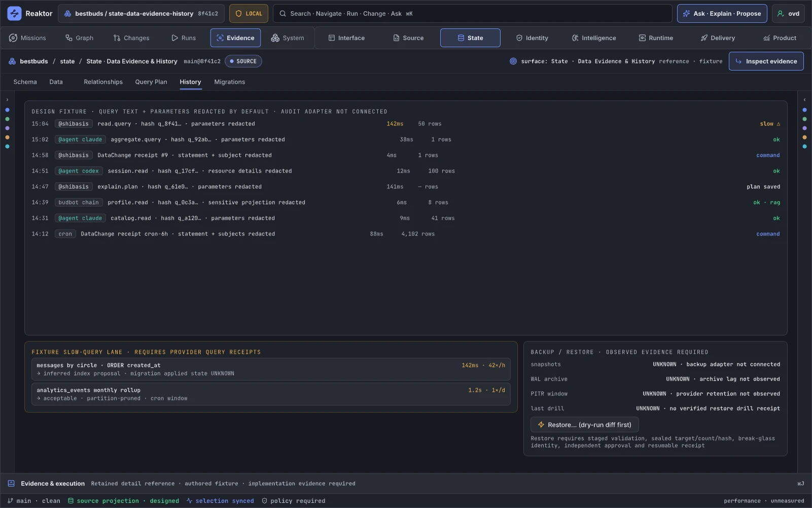Open the Graph section
812x508 pixels.
[79, 38]
